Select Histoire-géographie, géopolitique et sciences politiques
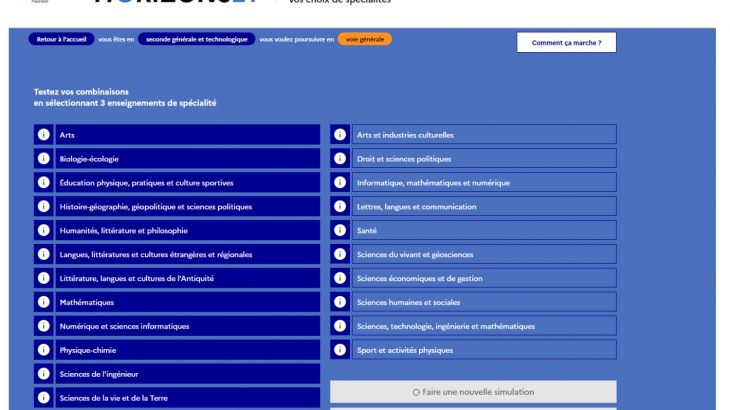The height and width of the screenshot is (410, 730). coord(186,207)
